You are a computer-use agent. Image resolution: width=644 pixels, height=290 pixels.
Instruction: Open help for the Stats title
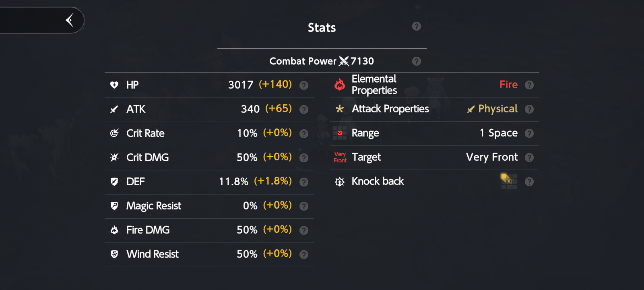pyautogui.click(x=417, y=26)
